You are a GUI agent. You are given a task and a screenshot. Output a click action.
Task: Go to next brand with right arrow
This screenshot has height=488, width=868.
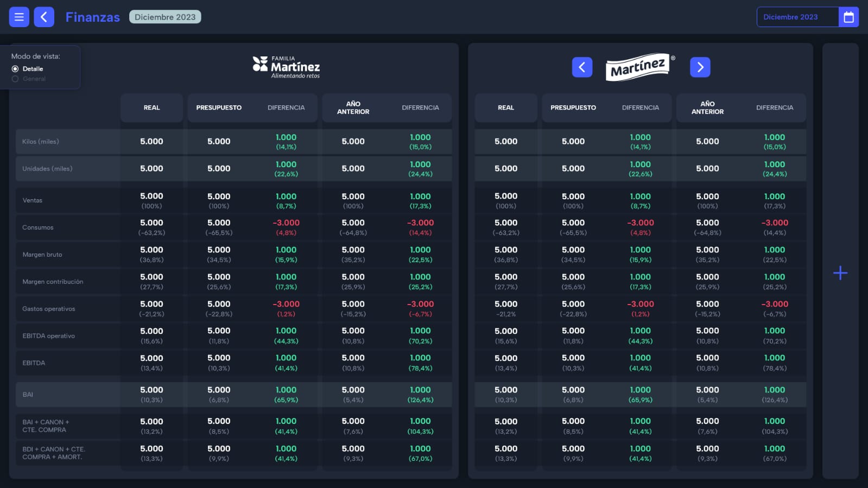click(700, 67)
